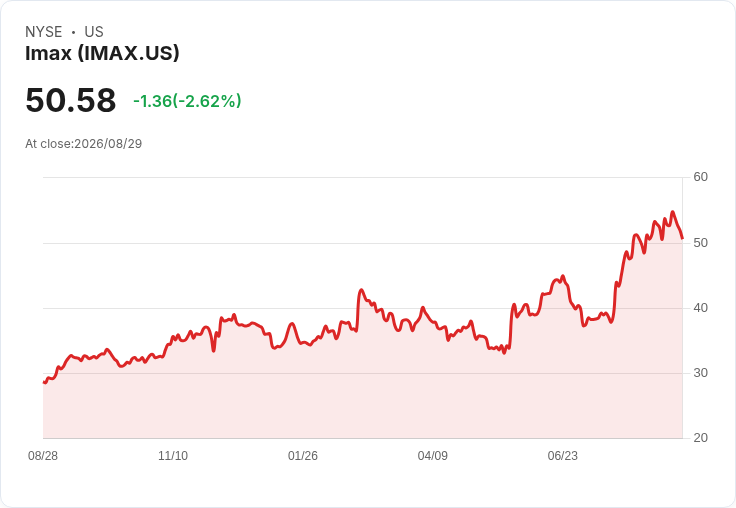
Task: Click the Imax (IMAX.US) stock title
Action: pyautogui.click(x=102, y=53)
